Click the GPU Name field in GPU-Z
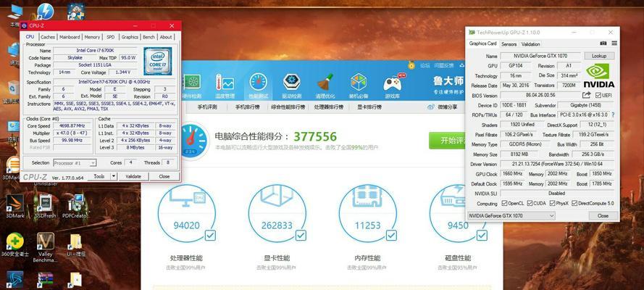The width and height of the screenshot is (644, 290). [540, 56]
